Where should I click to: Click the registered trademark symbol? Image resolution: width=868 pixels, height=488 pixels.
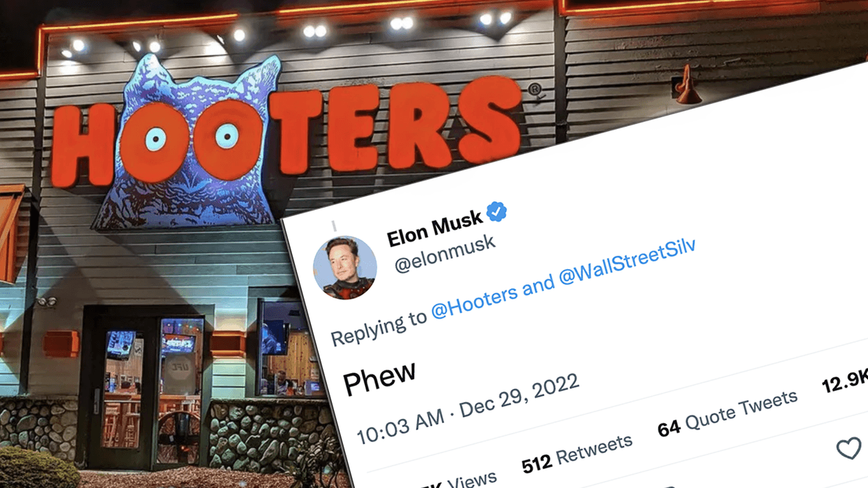[534, 89]
